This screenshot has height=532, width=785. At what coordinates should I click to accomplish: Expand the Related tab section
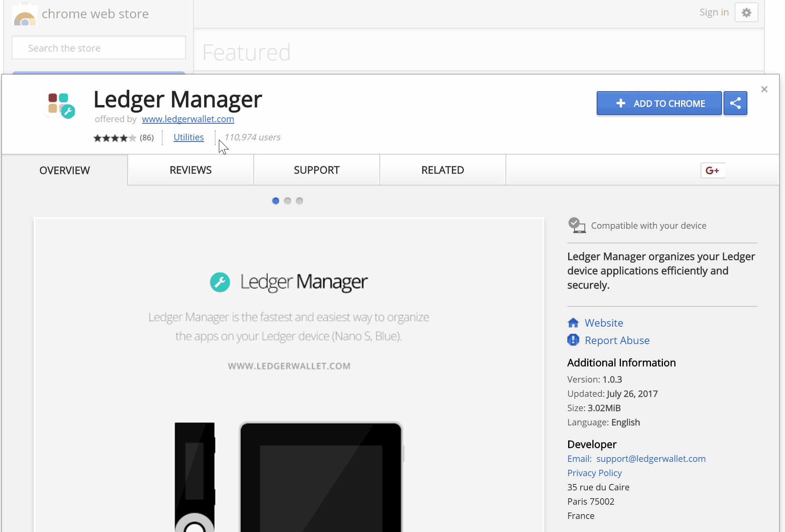(443, 170)
